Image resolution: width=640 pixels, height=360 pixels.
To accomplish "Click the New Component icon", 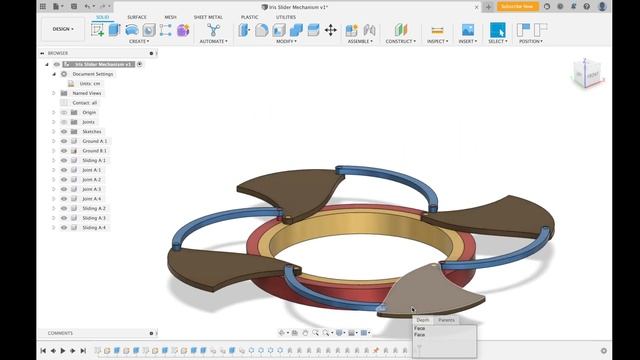I will tap(351, 30).
